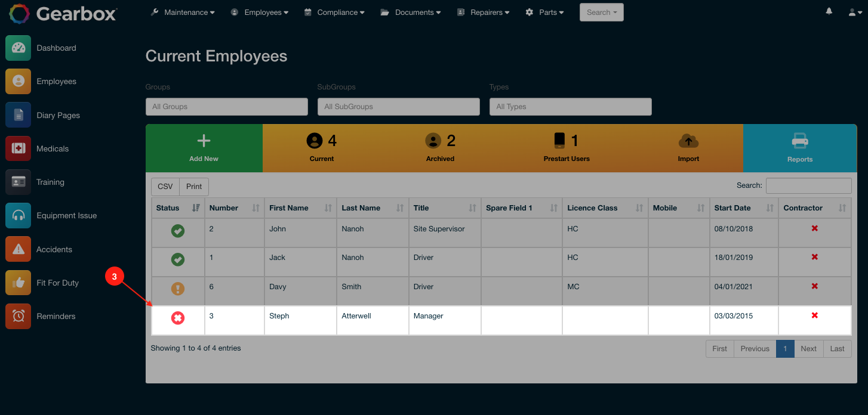Select the Accidents warning triangle icon
The width and height of the screenshot is (868, 415).
pos(18,249)
